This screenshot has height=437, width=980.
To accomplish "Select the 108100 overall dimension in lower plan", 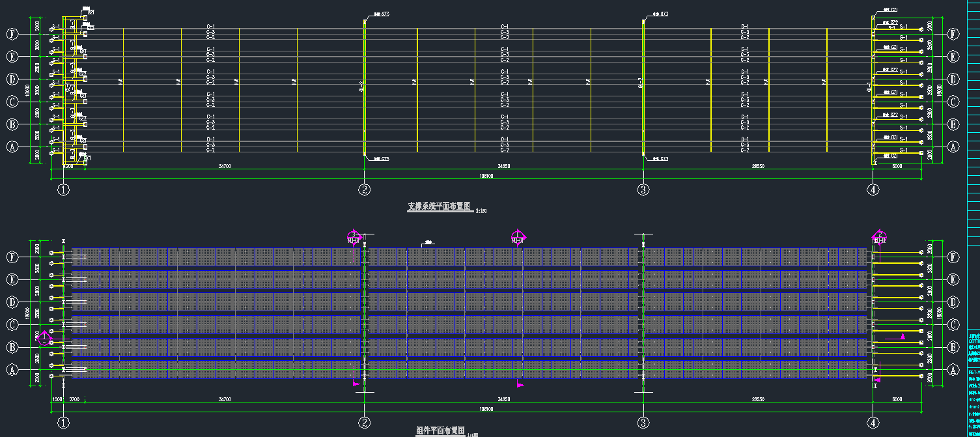I will pyautogui.click(x=485, y=409).
